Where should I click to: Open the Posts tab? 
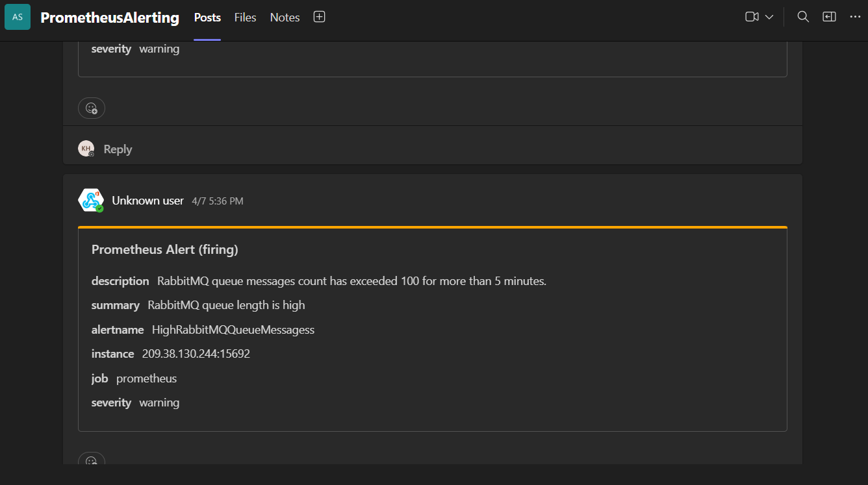point(207,18)
